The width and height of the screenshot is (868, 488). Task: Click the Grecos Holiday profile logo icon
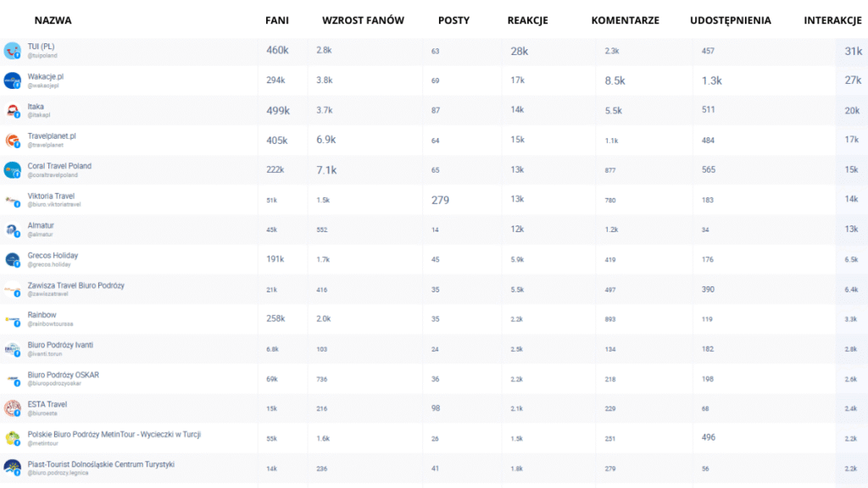pyautogui.click(x=12, y=259)
